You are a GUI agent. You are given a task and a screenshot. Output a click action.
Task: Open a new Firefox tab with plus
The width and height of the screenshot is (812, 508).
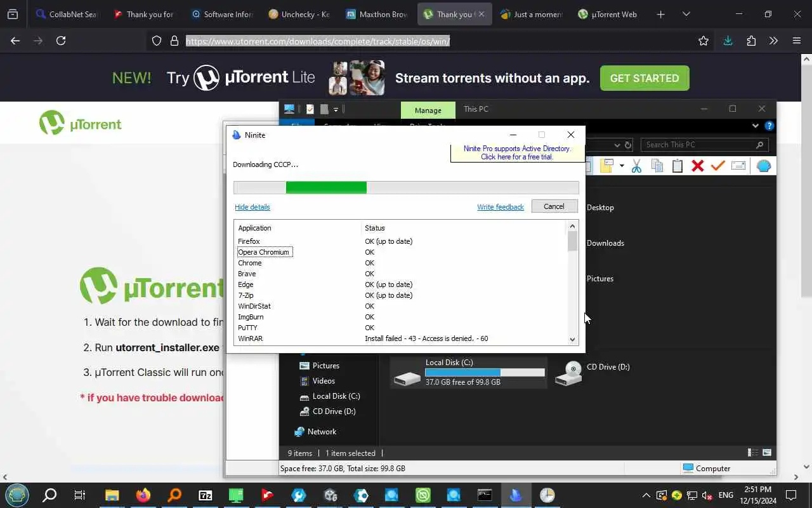(661, 14)
